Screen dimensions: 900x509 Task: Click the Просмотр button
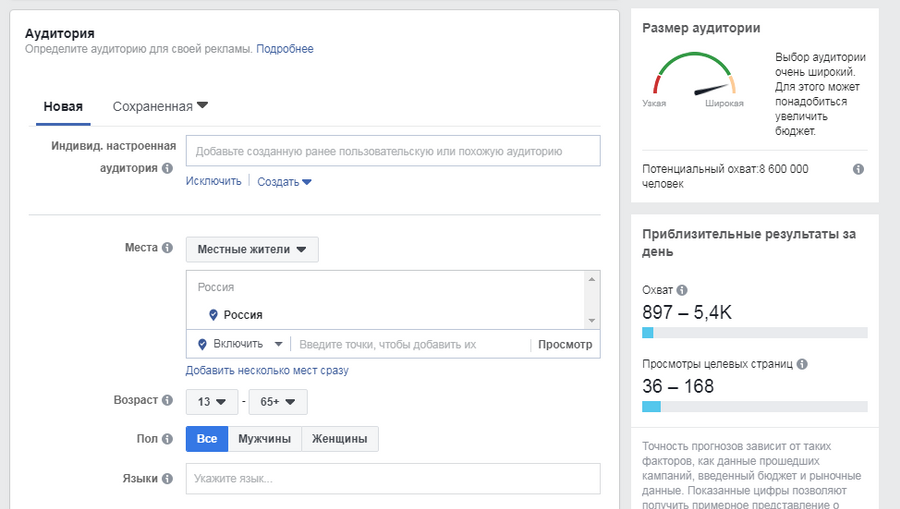pos(565,344)
